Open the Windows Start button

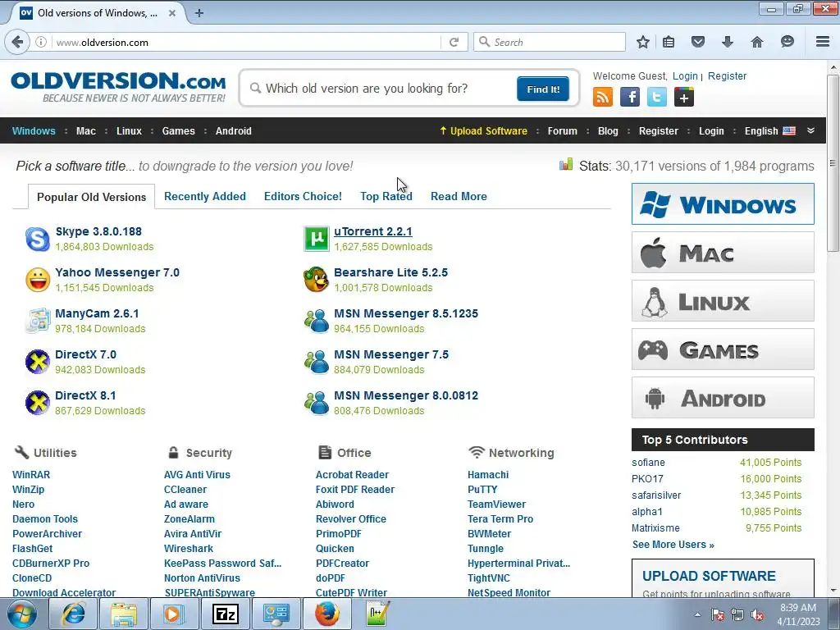[22, 614]
